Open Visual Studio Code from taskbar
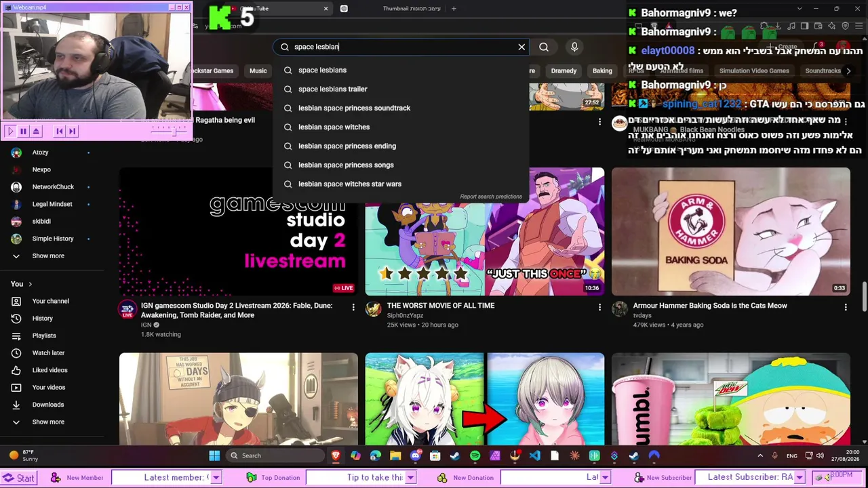Image resolution: width=868 pixels, height=488 pixels. click(x=535, y=455)
